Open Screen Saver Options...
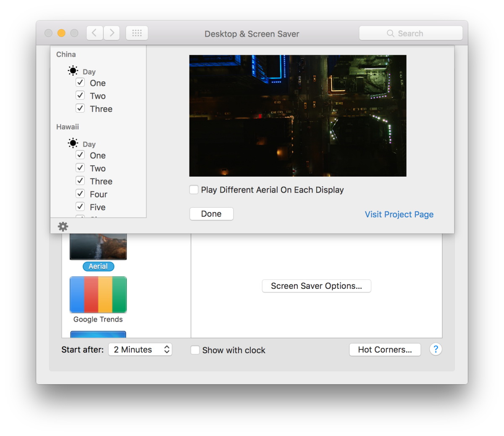Screen dimensions: 504x436 pos(316,286)
